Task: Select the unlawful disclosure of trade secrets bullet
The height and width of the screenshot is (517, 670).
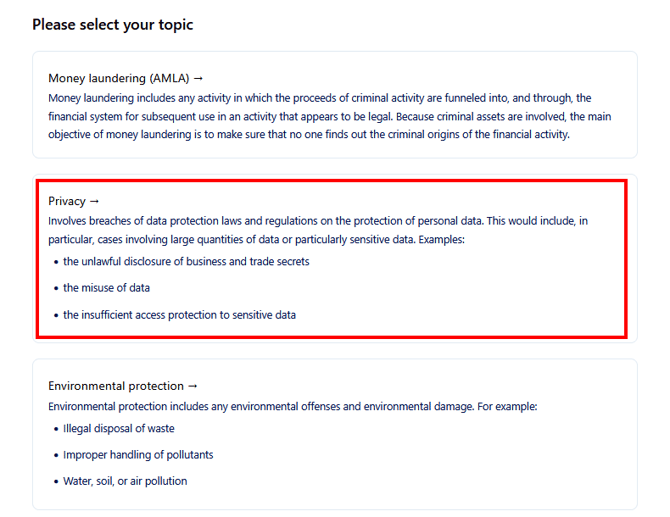Action: click(186, 261)
